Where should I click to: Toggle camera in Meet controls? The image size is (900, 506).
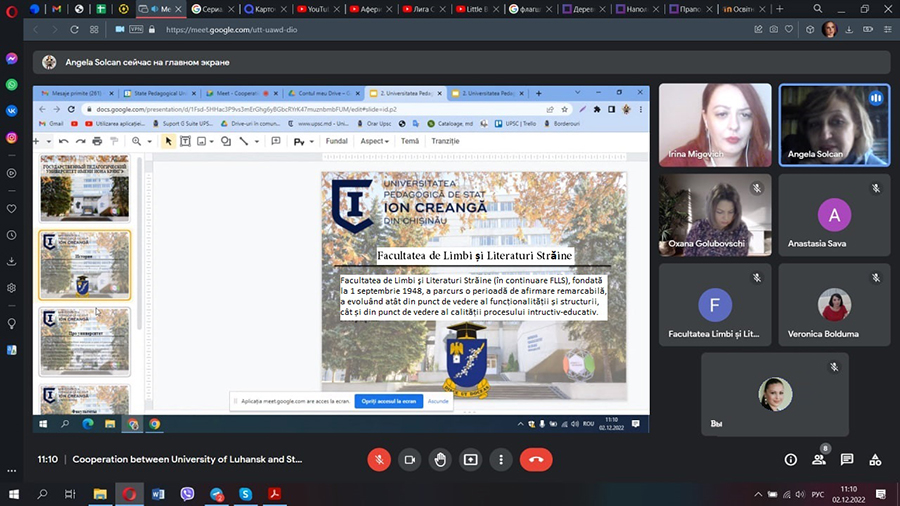click(x=409, y=460)
